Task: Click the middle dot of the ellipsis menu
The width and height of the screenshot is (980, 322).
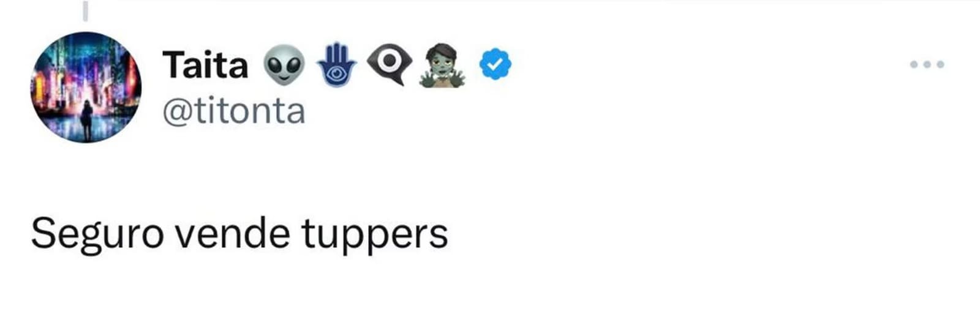Action: click(x=927, y=64)
